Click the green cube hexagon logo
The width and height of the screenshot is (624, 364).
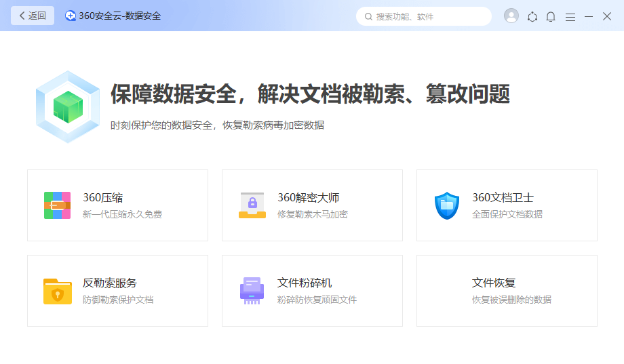[x=68, y=107]
